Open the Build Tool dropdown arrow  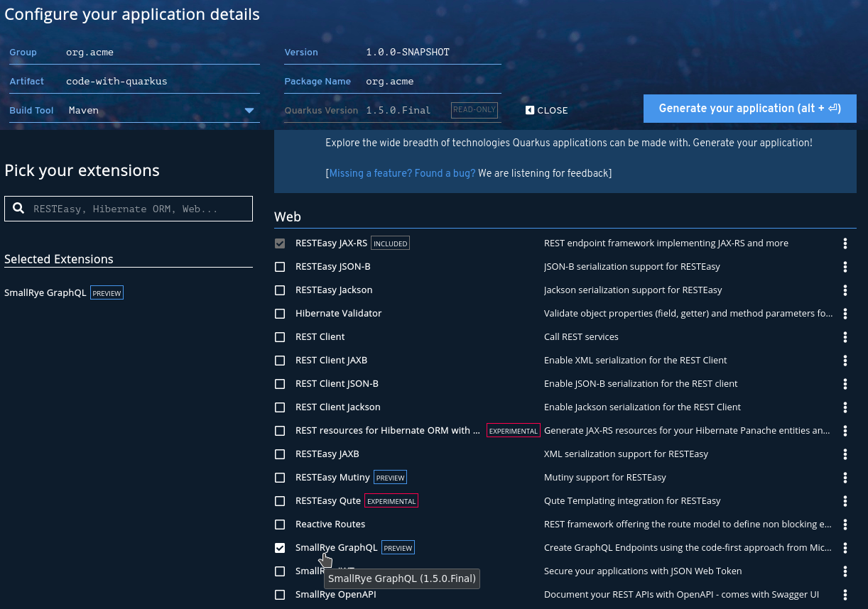click(x=249, y=111)
